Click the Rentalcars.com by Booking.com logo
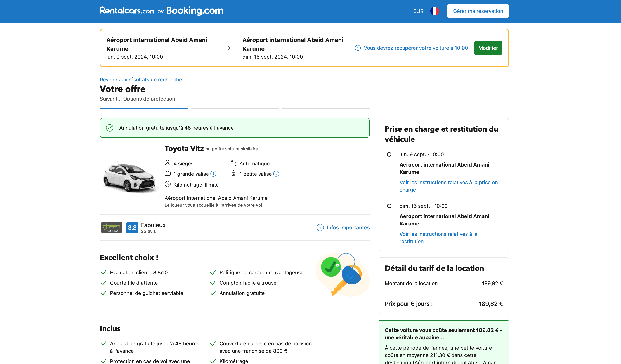The image size is (621, 364). point(161,11)
